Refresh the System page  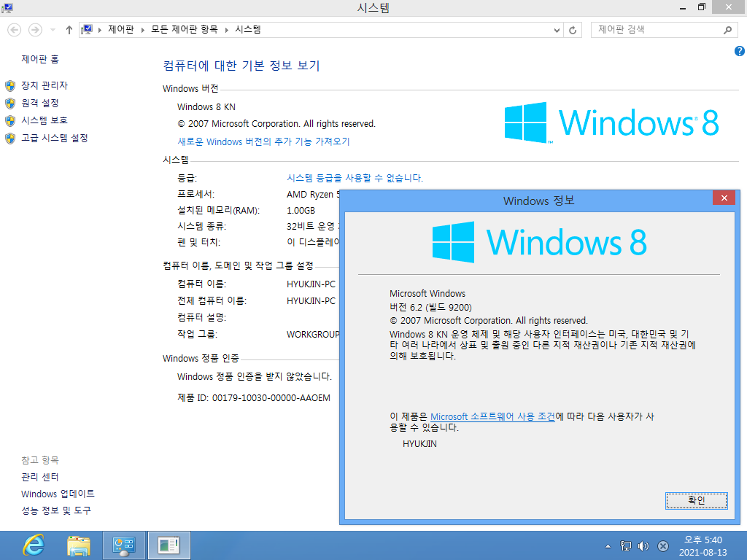pos(573,30)
